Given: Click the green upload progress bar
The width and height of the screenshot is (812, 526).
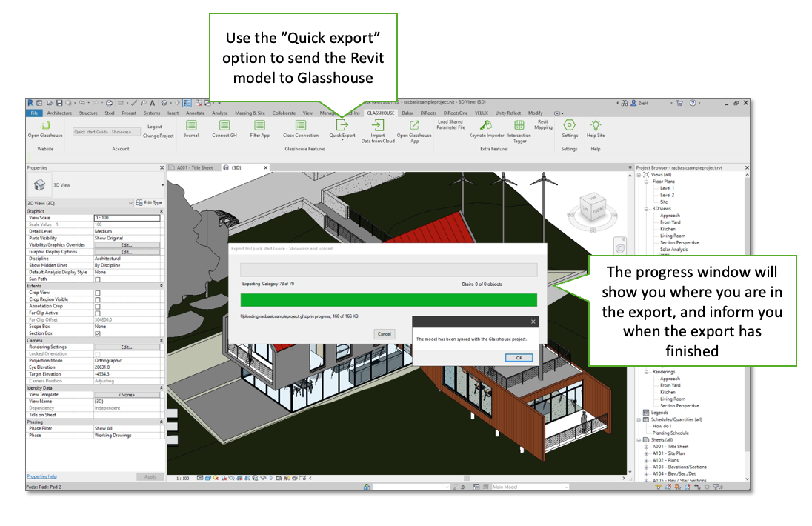Looking at the screenshot, I should click(388, 300).
